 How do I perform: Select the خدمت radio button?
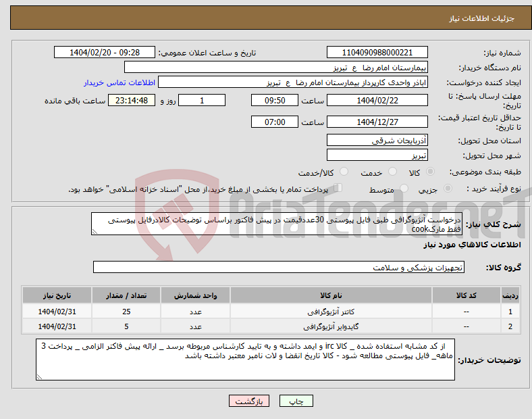click(392, 172)
